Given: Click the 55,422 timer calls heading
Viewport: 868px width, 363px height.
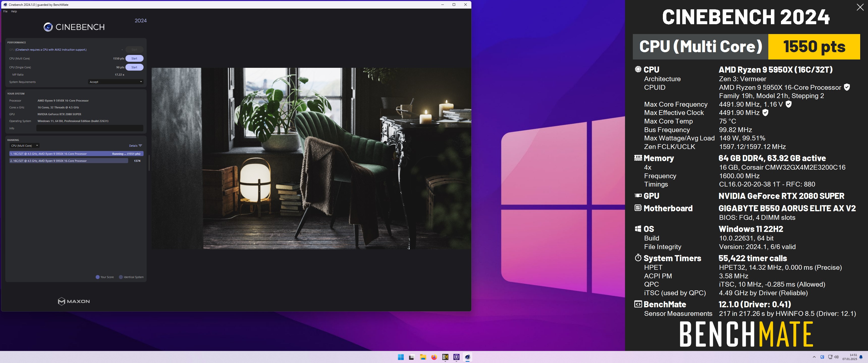Looking at the screenshot, I should (x=752, y=258).
